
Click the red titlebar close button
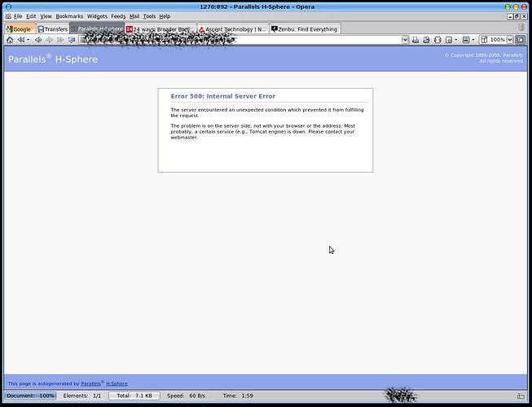pyautogui.click(x=524, y=7)
